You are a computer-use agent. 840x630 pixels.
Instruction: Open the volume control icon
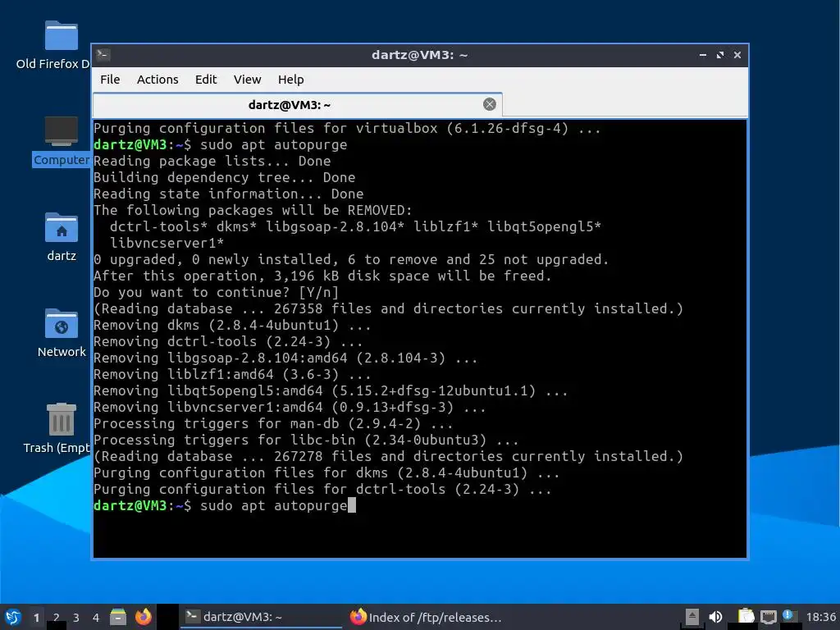[715, 617]
